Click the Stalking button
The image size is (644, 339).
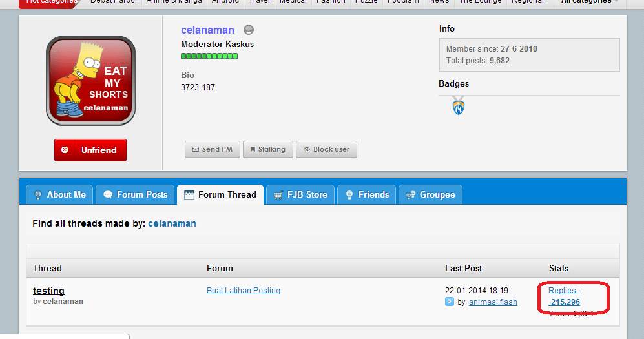click(268, 149)
